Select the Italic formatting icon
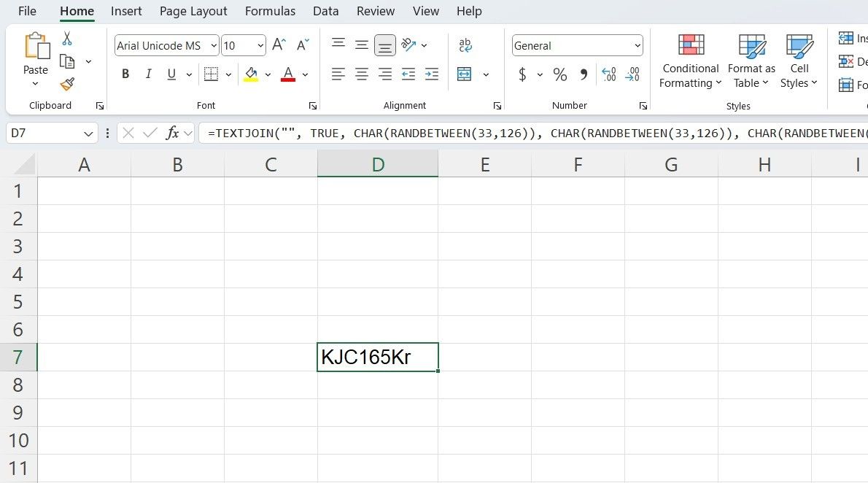 point(148,74)
